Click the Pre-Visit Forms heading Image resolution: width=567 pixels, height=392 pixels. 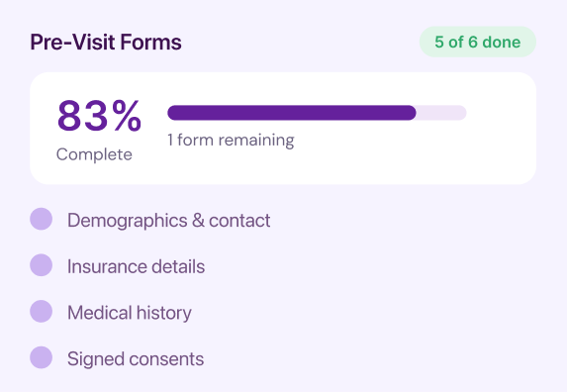pyautogui.click(x=106, y=42)
